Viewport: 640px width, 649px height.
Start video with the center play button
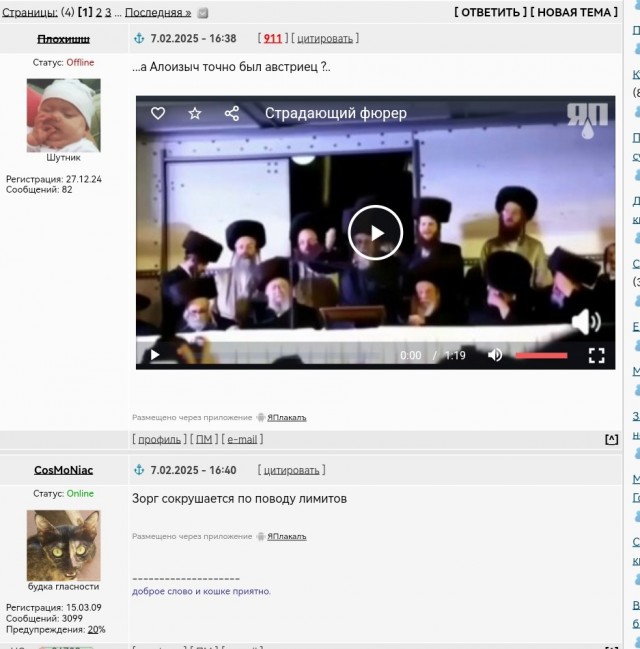tap(375, 233)
